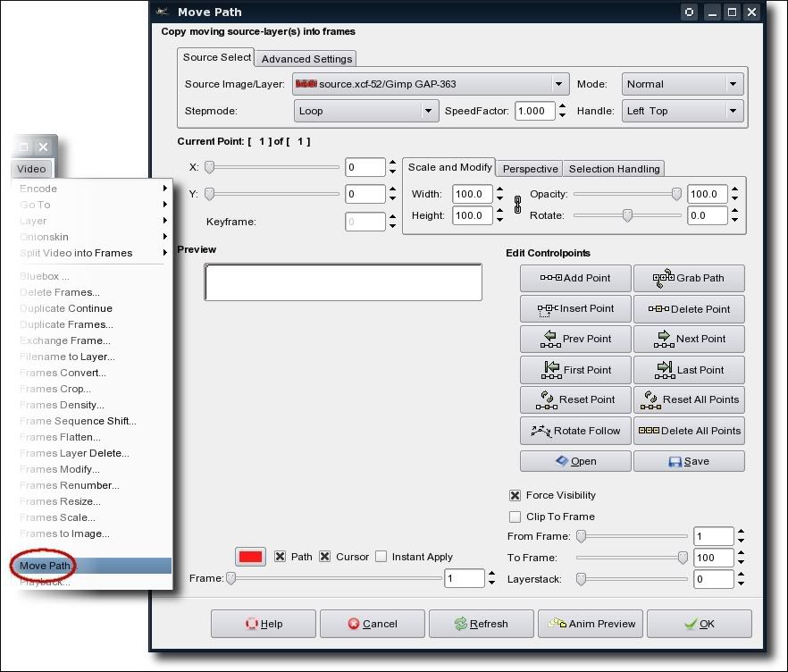
Task: Click the Preview area
Action: 343,282
